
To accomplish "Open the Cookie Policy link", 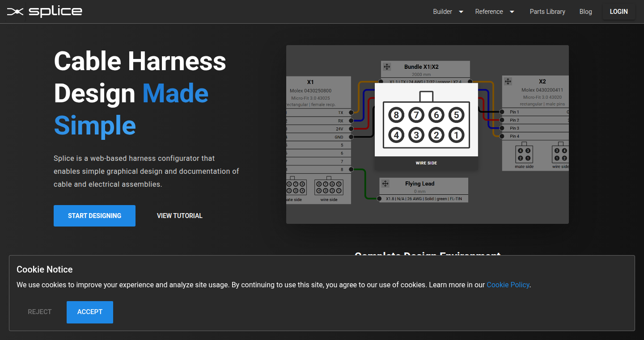I will pos(508,285).
